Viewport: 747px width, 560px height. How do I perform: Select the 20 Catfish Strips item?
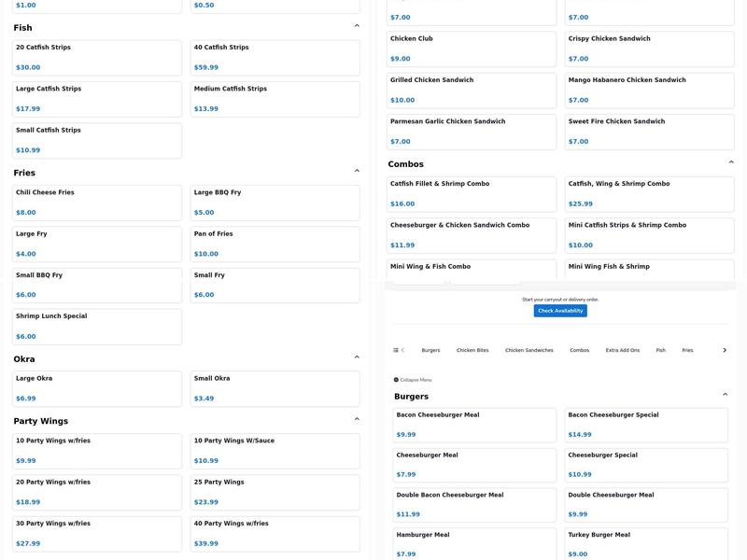coord(97,58)
